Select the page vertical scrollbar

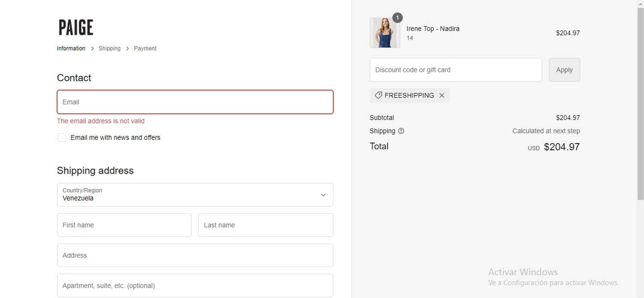[641, 103]
